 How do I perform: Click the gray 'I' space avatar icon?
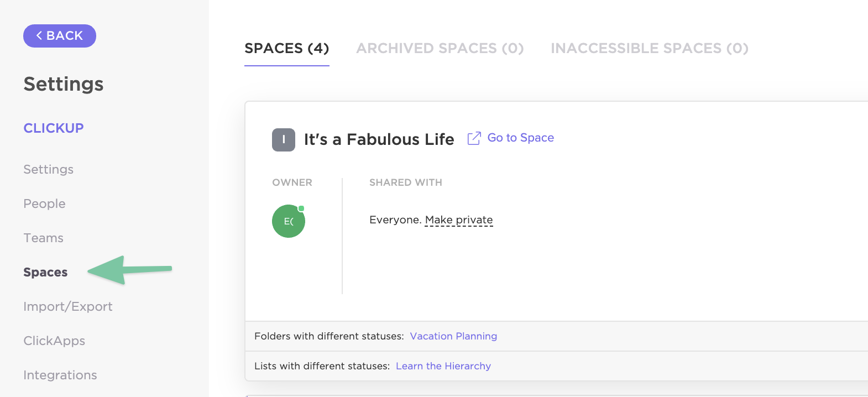tap(284, 140)
